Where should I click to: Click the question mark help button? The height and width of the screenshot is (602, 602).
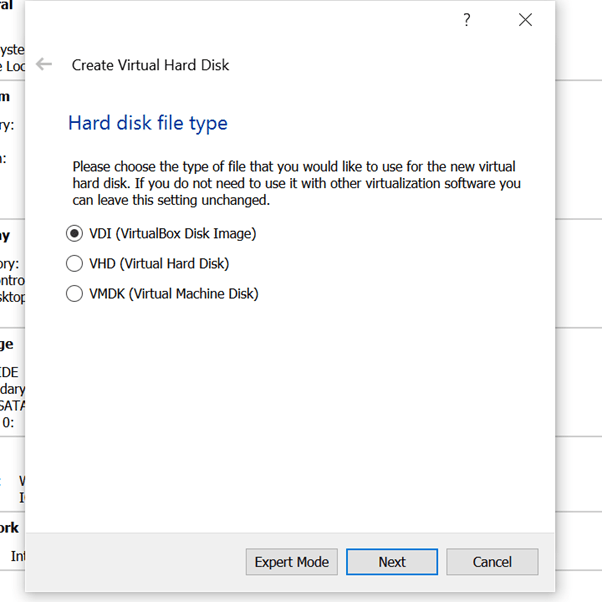(x=466, y=20)
